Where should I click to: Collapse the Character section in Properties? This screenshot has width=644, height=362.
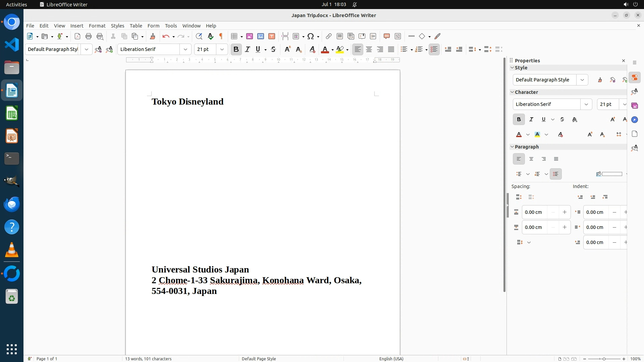512,92
